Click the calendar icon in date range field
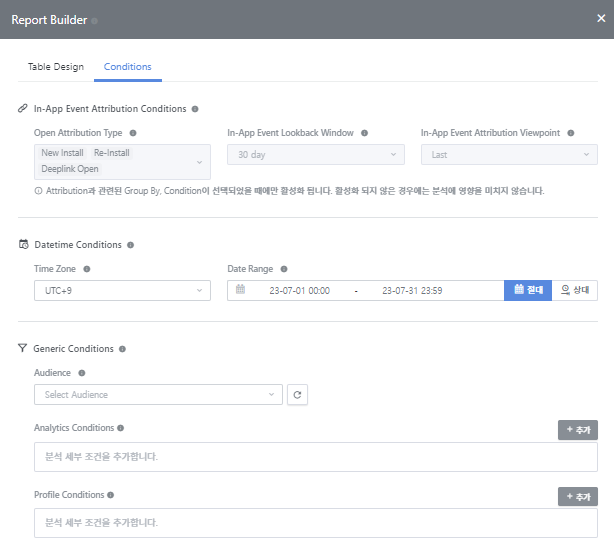This screenshot has height=554, width=614. tap(240, 289)
